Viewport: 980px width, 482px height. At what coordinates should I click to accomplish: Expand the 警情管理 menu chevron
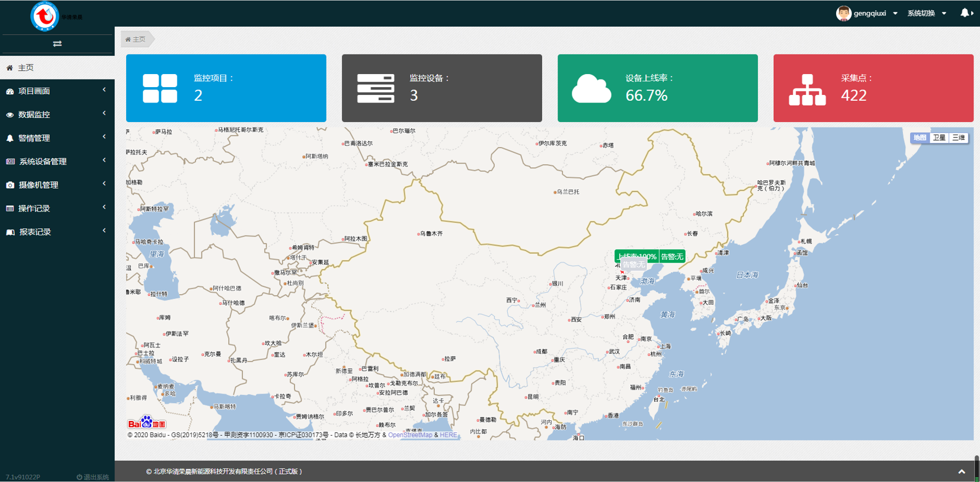tap(104, 137)
